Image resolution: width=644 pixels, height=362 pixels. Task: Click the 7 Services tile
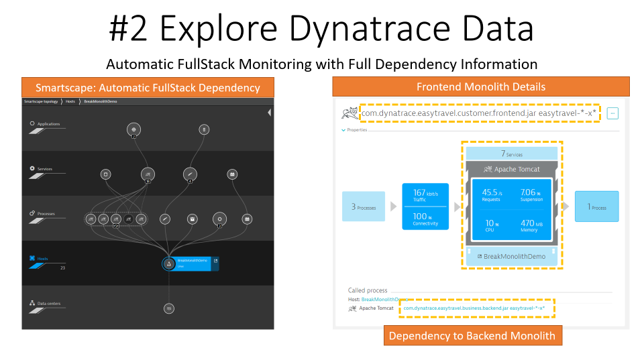[x=511, y=154]
